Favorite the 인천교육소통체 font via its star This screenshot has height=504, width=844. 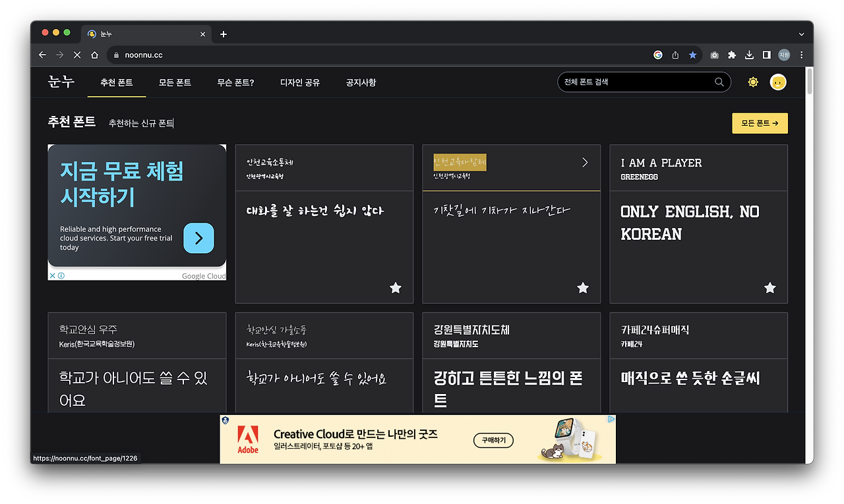395,287
